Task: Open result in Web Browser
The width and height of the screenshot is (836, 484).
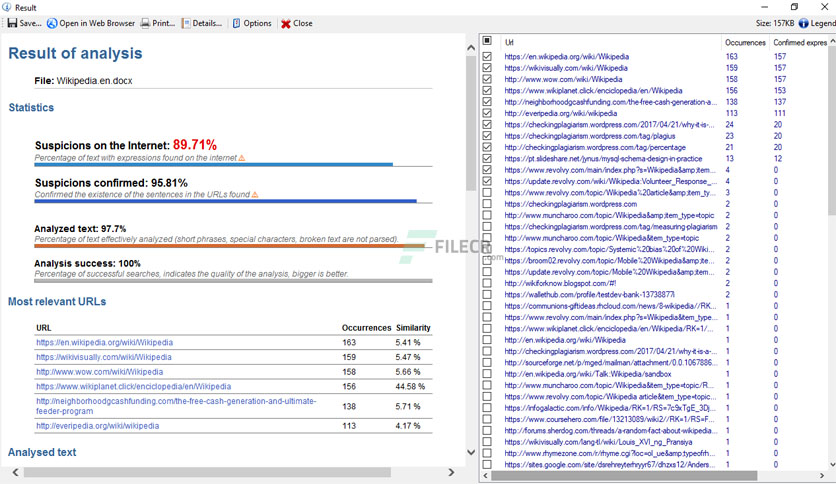Action: click(91, 23)
